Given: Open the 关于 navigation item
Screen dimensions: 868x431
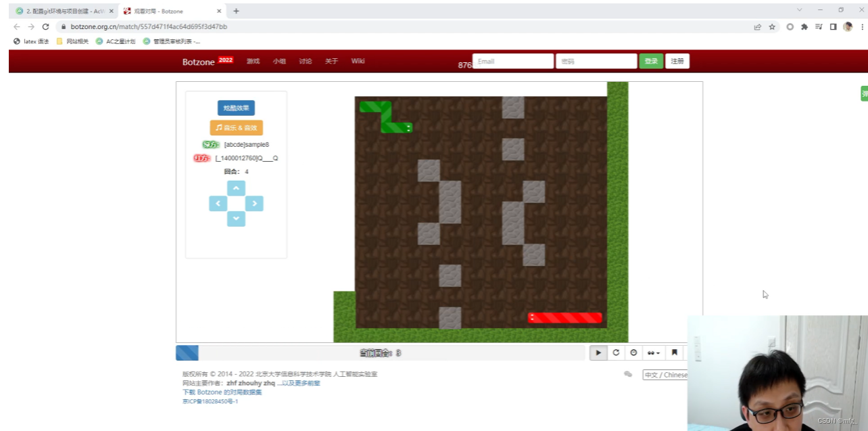Looking at the screenshot, I should [331, 61].
